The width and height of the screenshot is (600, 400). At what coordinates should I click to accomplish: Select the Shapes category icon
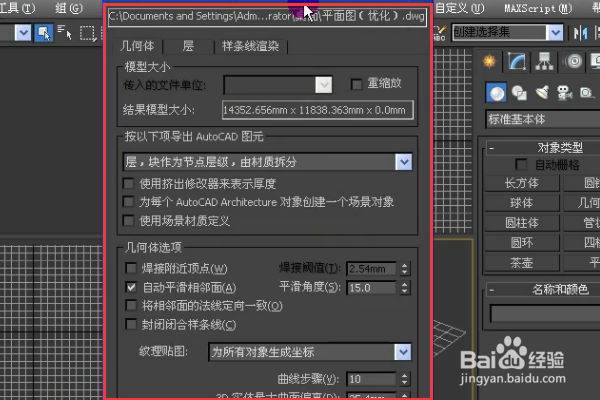click(519, 93)
